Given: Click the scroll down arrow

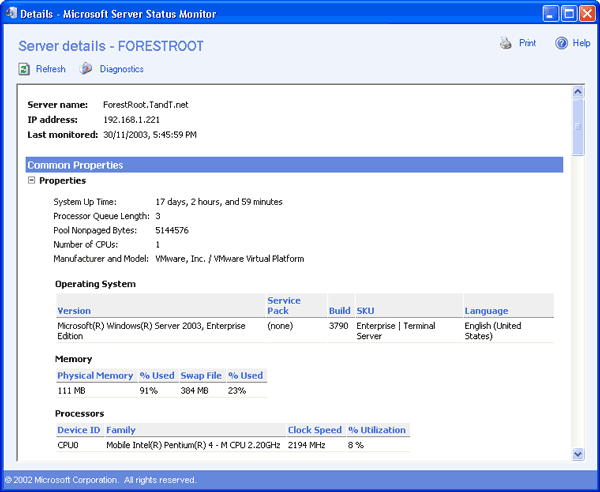Looking at the screenshot, I should pos(578,454).
